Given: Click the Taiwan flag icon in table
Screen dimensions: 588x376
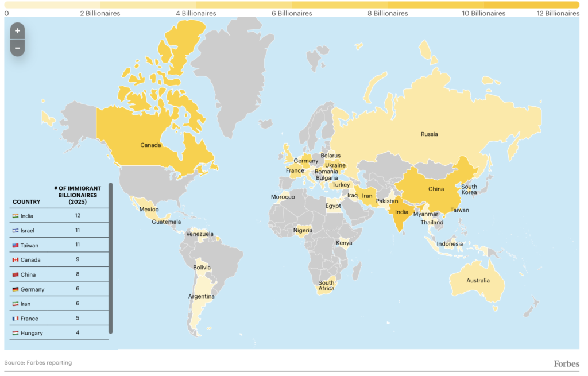Looking at the screenshot, I should point(15,245).
